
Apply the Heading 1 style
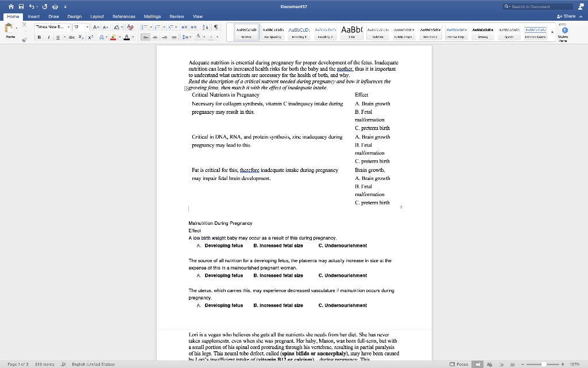click(x=299, y=32)
